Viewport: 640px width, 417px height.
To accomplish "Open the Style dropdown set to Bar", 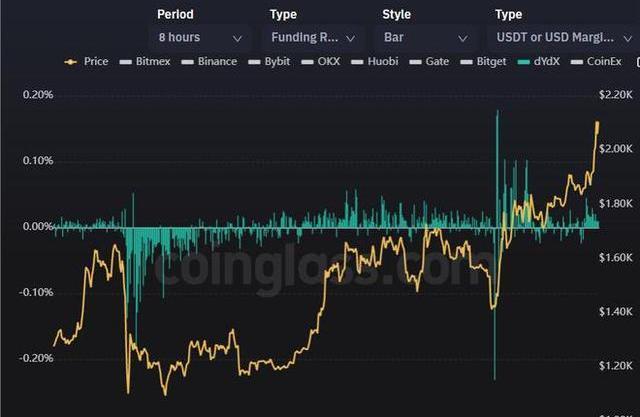I will pyautogui.click(x=425, y=37).
